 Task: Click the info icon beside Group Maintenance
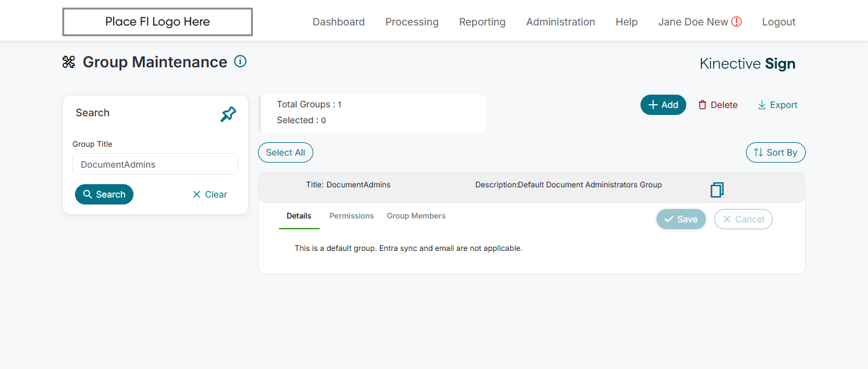(x=240, y=62)
